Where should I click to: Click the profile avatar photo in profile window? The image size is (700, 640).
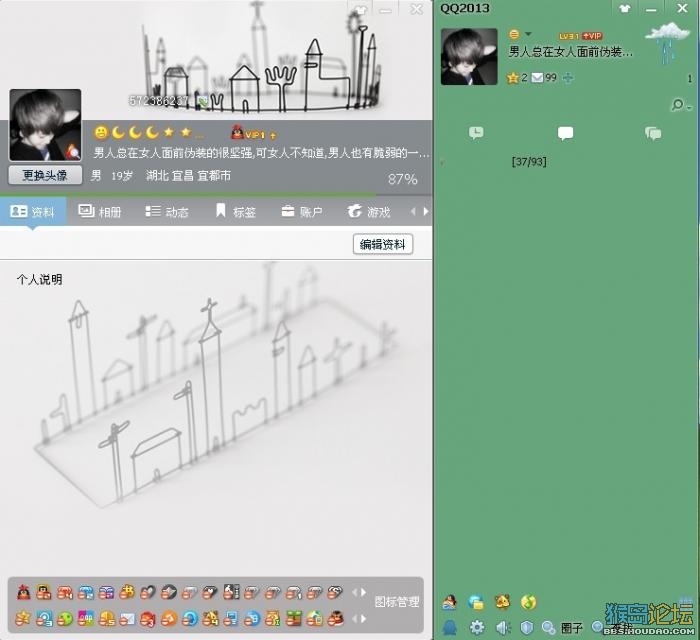click(45, 125)
